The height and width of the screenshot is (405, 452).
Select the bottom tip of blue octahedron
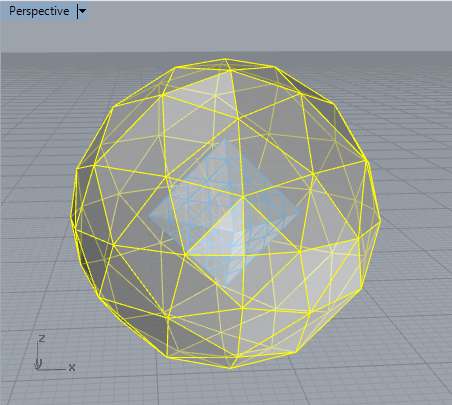225,286
